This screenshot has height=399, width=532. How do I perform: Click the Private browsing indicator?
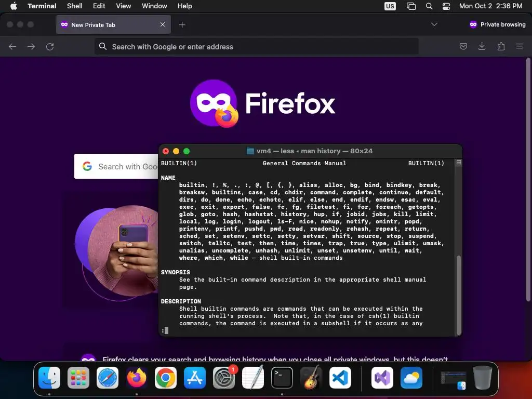(x=497, y=24)
